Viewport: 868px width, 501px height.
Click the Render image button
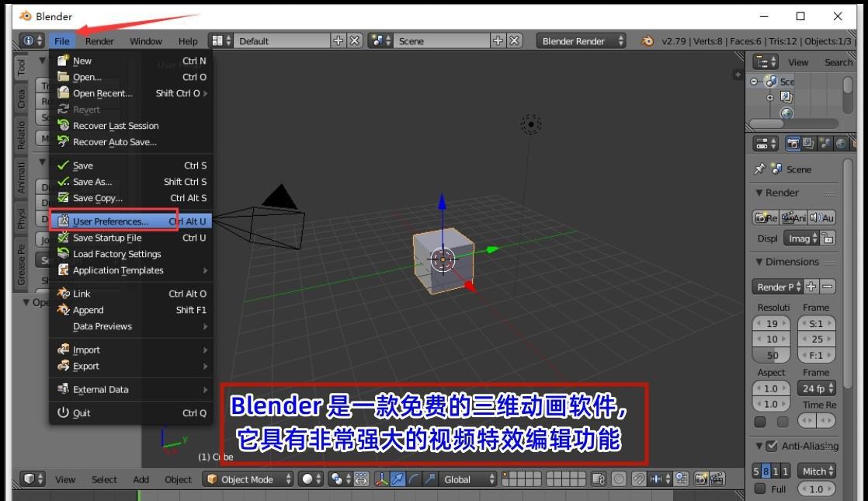(766, 217)
